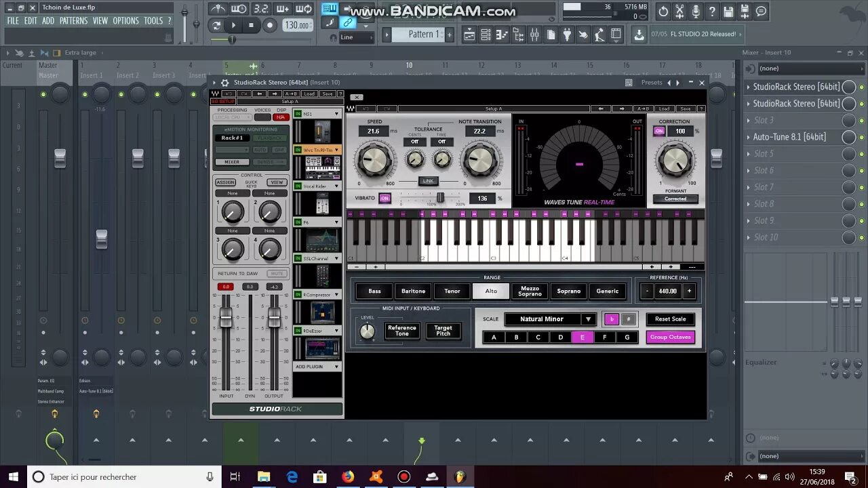The width and height of the screenshot is (868, 488).
Task: Click the FL Studio record button
Action: tap(270, 25)
